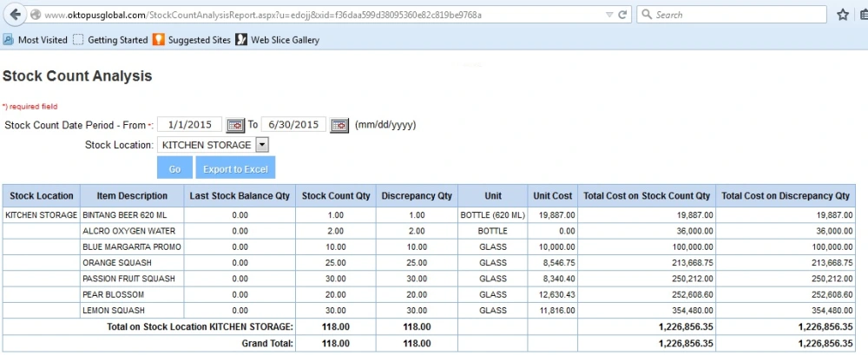Open the Most Visited bookmarks menu
This screenshot has width=868, height=355.
coord(35,40)
